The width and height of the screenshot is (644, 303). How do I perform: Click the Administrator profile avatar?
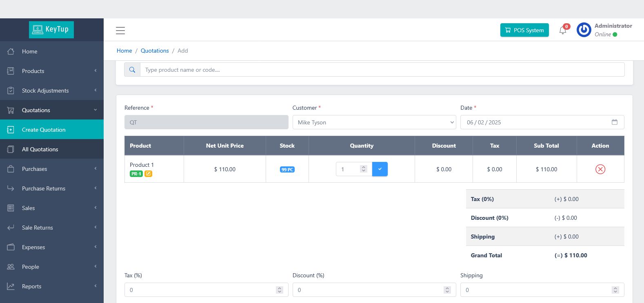[584, 30]
